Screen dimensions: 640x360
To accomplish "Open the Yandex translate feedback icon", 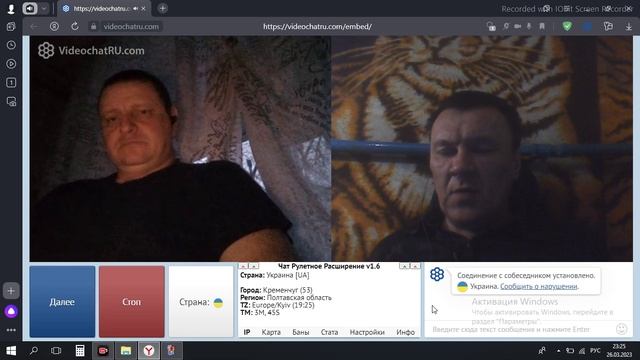I will click(608, 26).
